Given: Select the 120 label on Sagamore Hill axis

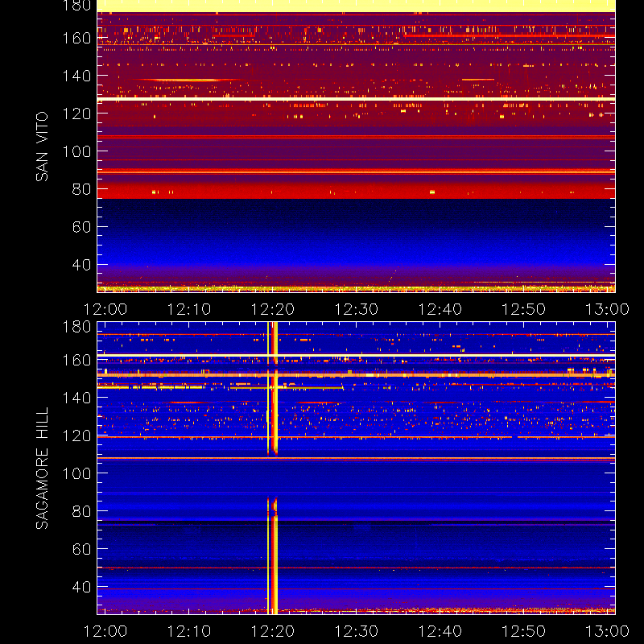Looking at the screenshot, I should pos(76,436).
